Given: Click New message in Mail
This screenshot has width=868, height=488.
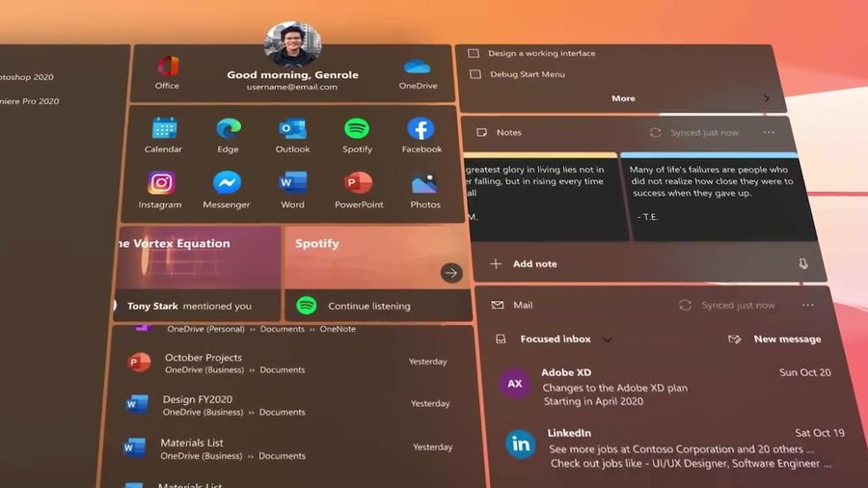Looking at the screenshot, I should point(787,339).
